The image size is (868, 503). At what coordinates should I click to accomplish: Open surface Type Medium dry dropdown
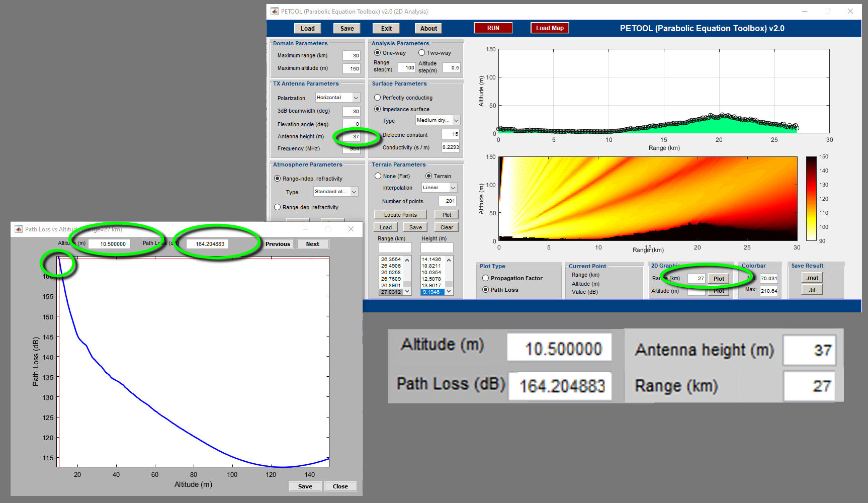(x=438, y=120)
